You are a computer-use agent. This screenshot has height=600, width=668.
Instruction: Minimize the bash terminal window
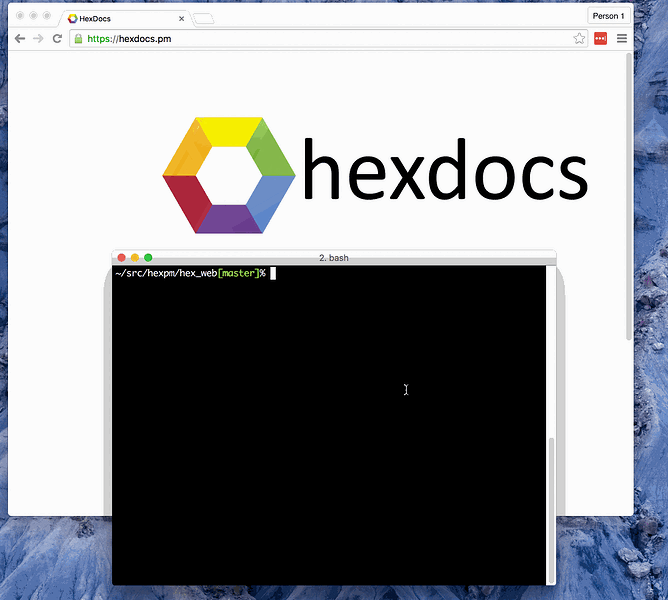pyautogui.click(x=135, y=258)
